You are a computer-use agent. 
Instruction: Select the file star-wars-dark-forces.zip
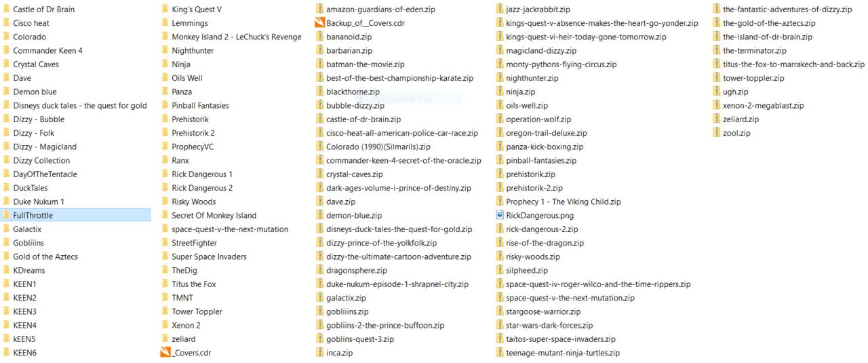click(549, 325)
